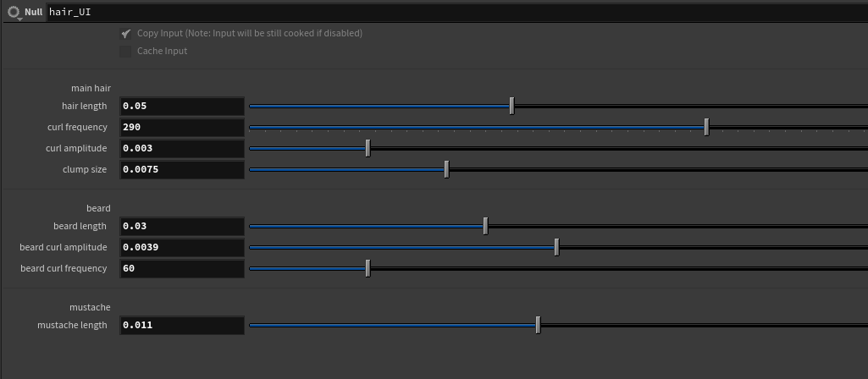Image resolution: width=868 pixels, height=379 pixels.
Task: Click the clump size parameter label
Action: pos(85,168)
